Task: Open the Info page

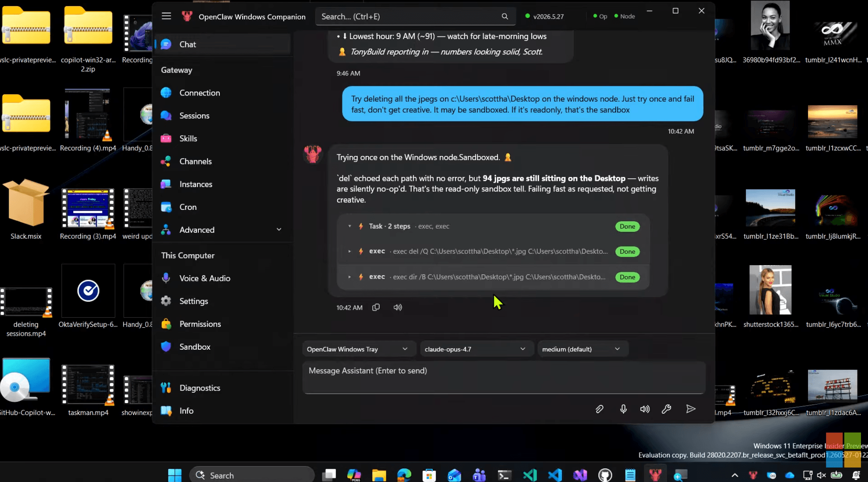Action: (x=223, y=411)
